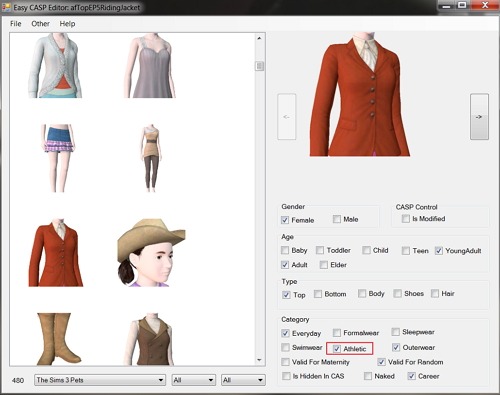Screen dimensions: 500x395
Task: Enable Valid For Maternity checkbox
Action: tap(285, 362)
